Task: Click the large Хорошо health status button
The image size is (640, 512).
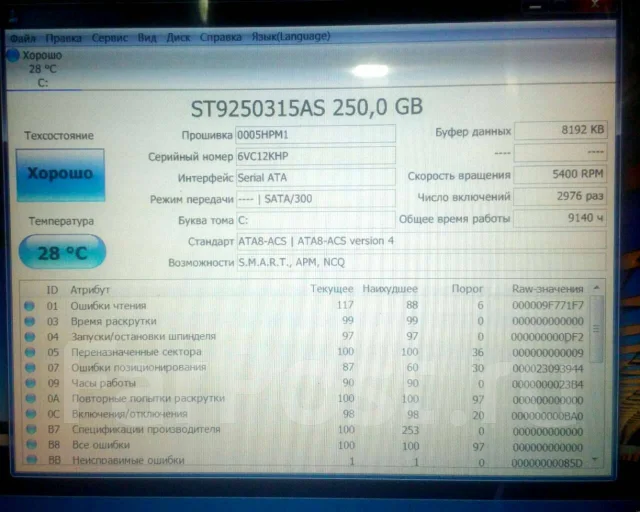Action: (60, 175)
